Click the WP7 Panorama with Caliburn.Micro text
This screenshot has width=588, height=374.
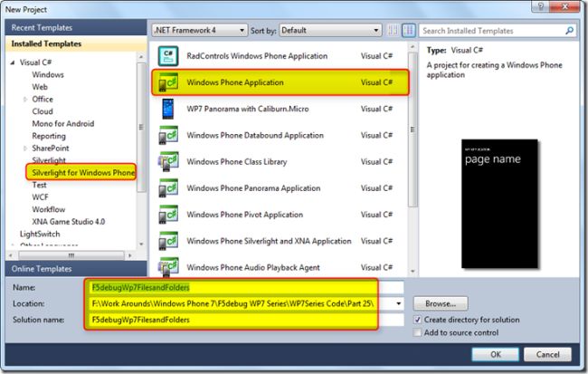click(248, 109)
